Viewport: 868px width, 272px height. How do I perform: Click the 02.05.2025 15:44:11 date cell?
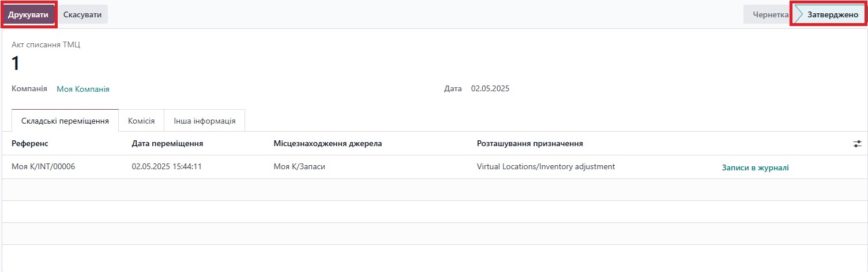tap(166, 166)
